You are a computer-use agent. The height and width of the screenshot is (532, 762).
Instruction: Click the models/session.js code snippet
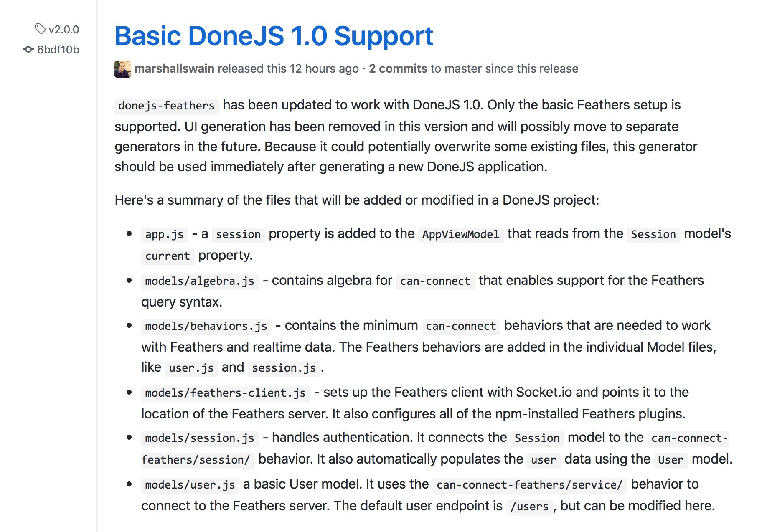tap(200, 438)
